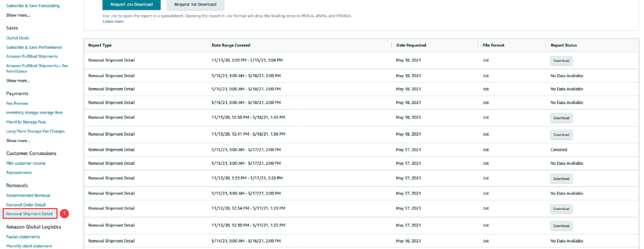Expand Show more under Sales section
This screenshot has width=644, height=249.
coord(18,81)
